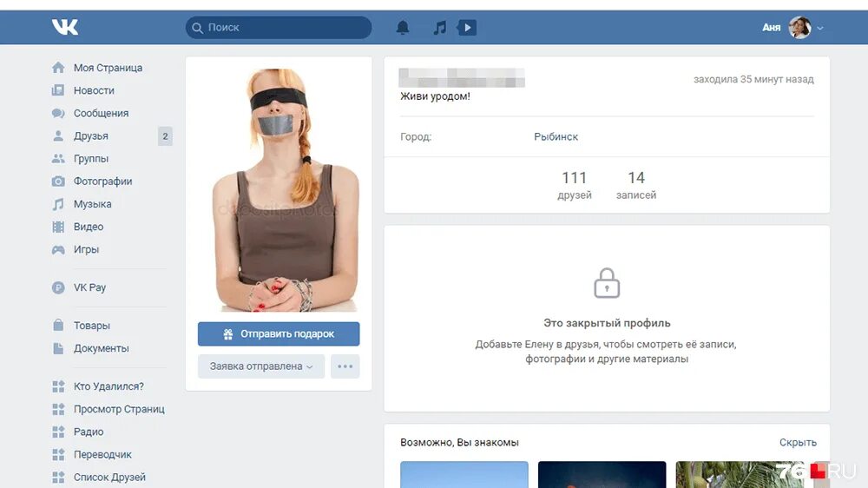Viewport: 868px width, 488px height.
Task: Click the VK logo in header
Action: point(65,27)
